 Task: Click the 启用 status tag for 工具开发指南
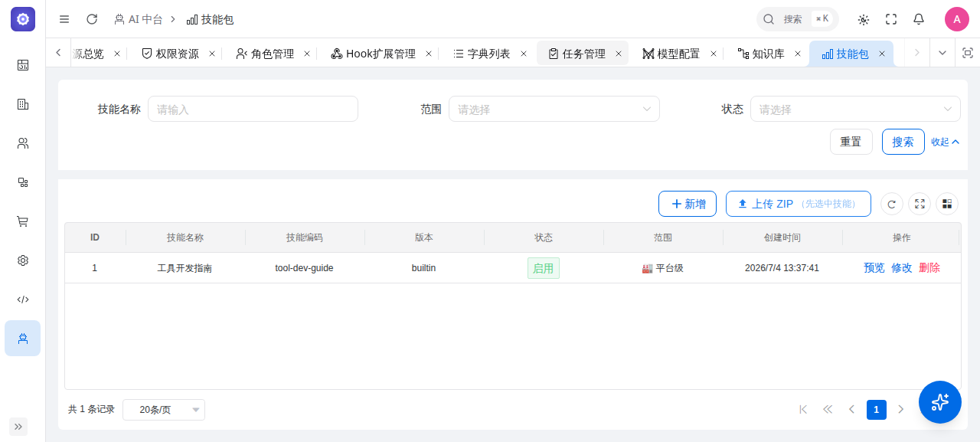click(544, 268)
